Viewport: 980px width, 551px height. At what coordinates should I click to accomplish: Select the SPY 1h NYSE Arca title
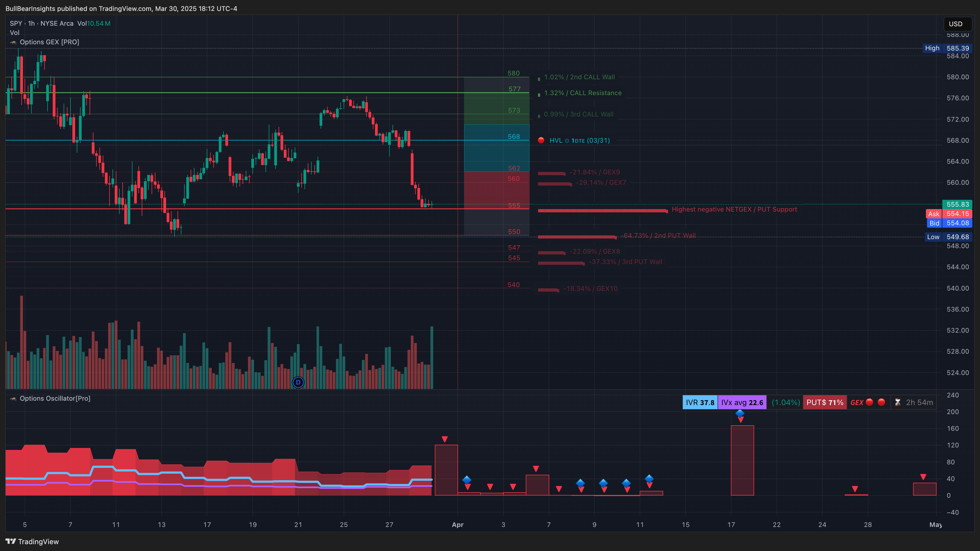click(42, 23)
